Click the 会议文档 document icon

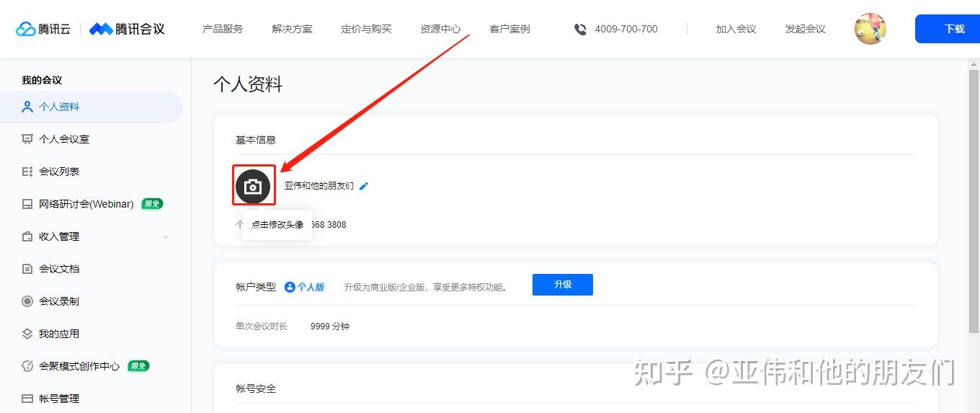coord(27,269)
